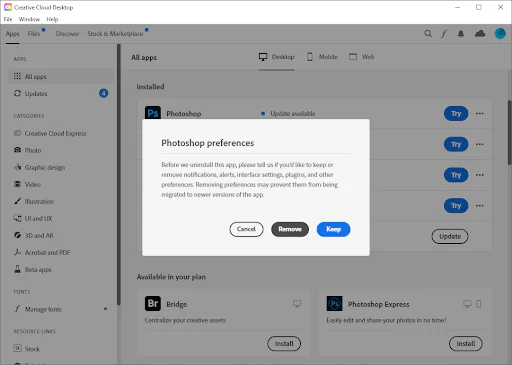This screenshot has width=512, height=365.
Task: Select All apps in the sidebar
Action: click(61, 77)
